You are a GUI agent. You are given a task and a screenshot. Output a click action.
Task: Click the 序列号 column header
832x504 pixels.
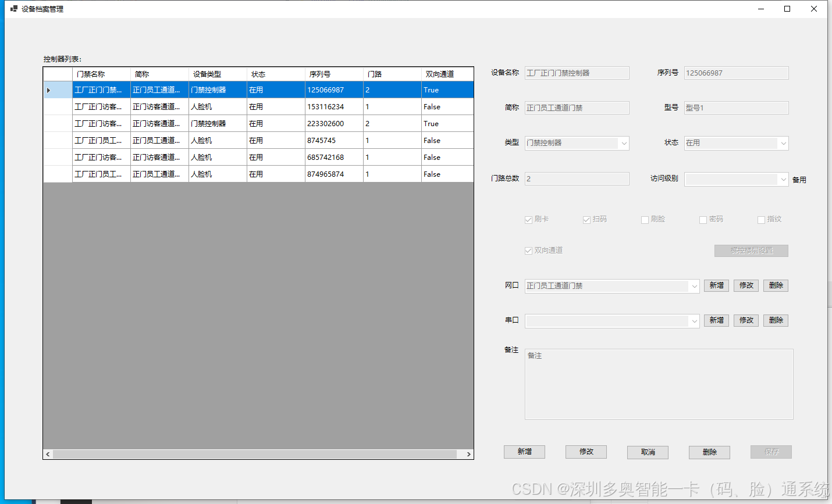coord(335,74)
